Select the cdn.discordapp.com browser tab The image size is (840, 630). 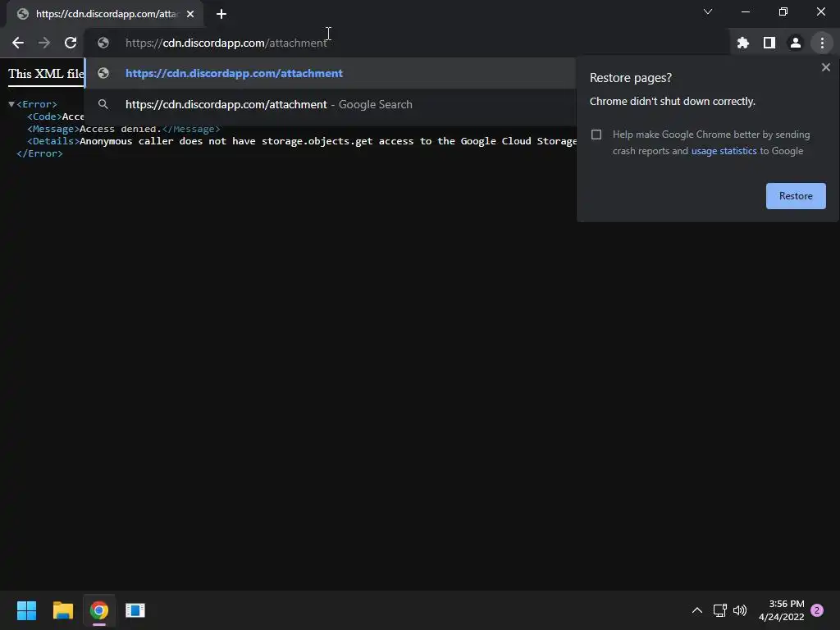point(105,14)
